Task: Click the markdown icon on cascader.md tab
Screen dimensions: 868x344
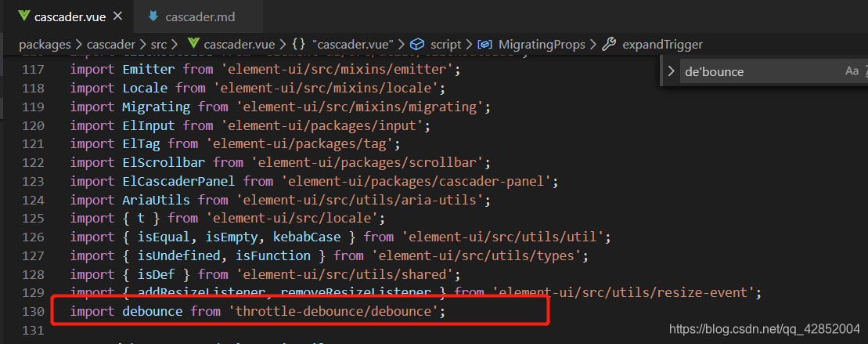Action: click(x=153, y=16)
